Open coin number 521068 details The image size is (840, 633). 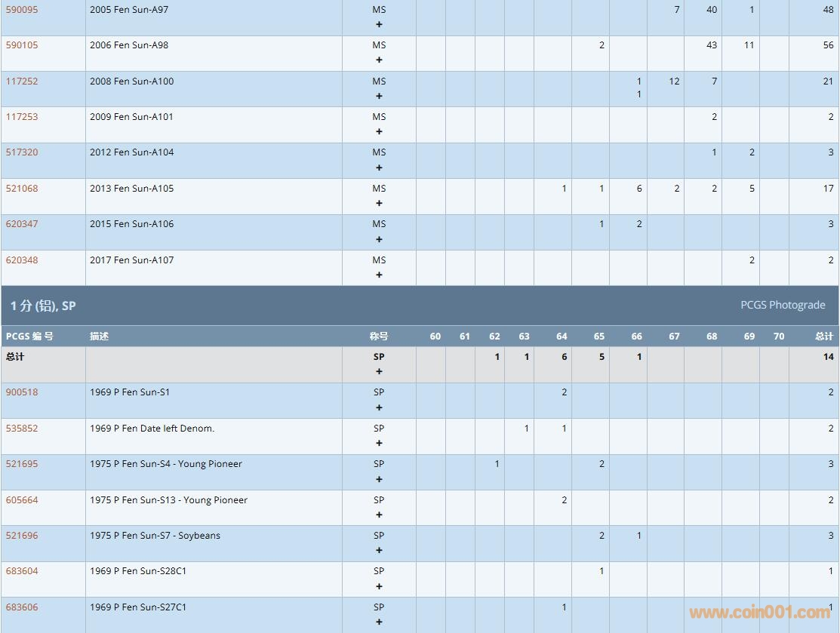[x=22, y=188]
